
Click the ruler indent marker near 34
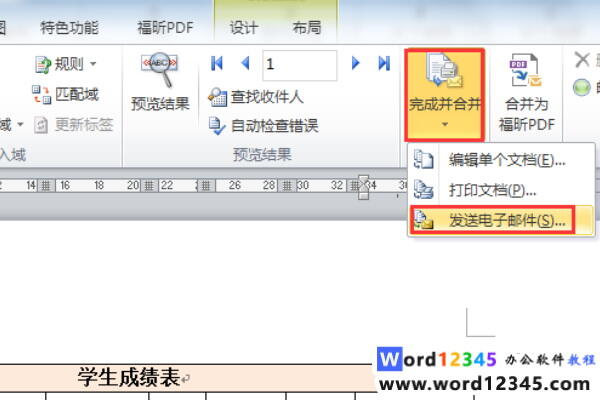pos(364,187)
